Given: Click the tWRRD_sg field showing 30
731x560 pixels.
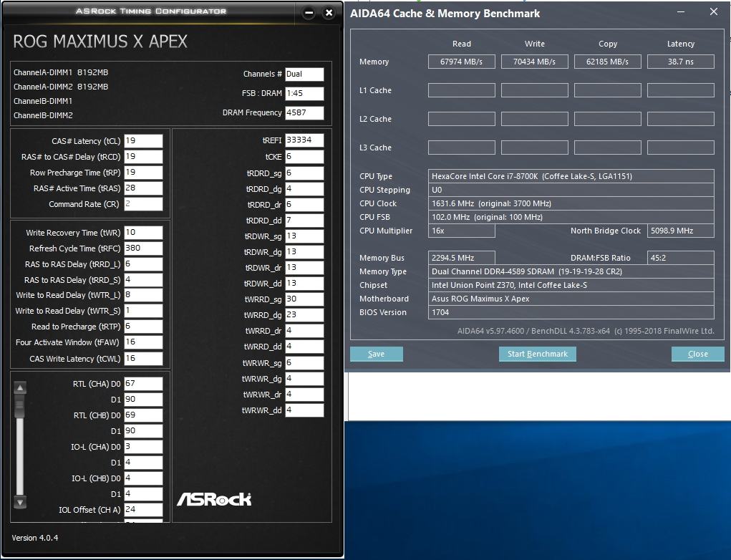Looking at the screenshot, I should point(304,299).
